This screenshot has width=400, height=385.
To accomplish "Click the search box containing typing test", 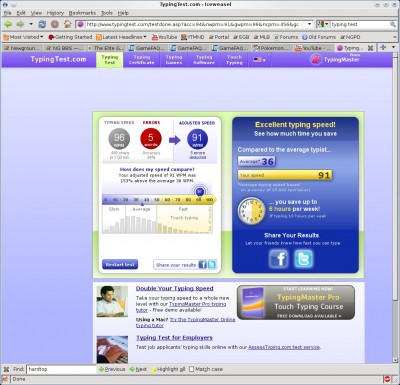I will coord(359,24).
